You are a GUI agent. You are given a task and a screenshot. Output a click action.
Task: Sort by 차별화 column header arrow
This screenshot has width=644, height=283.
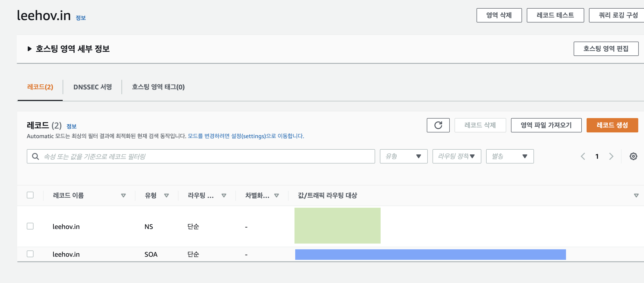click(x=276, y=195)
